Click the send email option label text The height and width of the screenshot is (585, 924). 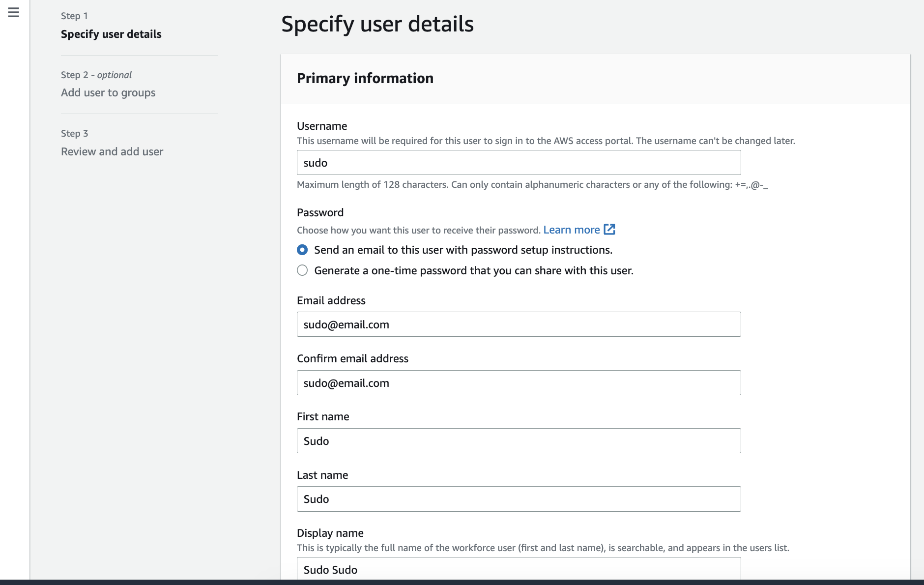(463, 250)
